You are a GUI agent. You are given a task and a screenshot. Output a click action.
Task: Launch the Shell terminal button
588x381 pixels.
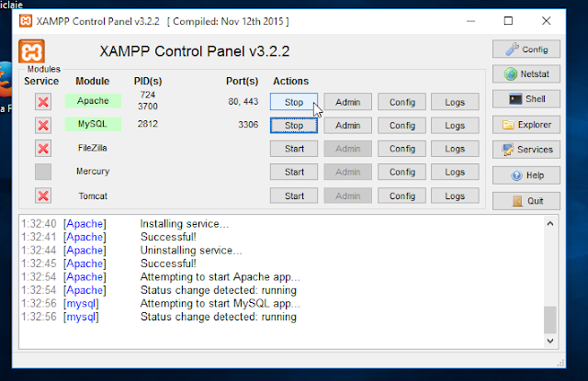pyautogui.click(x=526, y=99)
